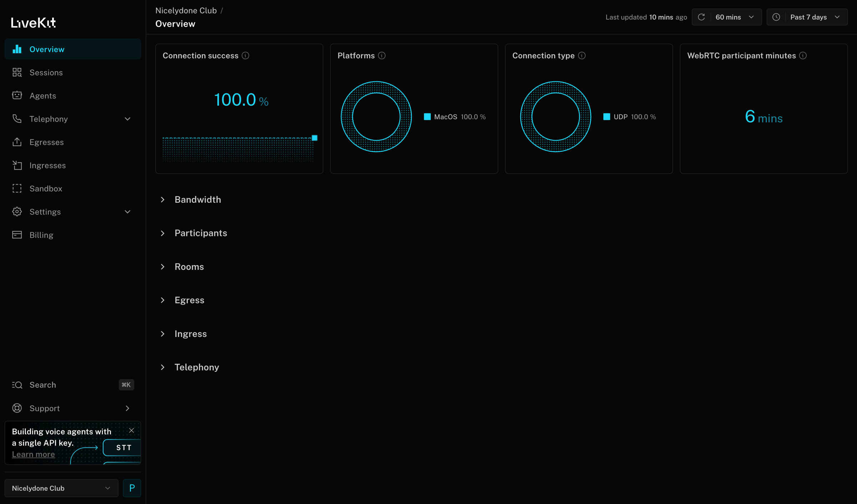Image resolution: width=857 pixels, height=504 pixels.
Task: Show WebRTC participant minutes info icon
Action: click(x=803, y=56)
